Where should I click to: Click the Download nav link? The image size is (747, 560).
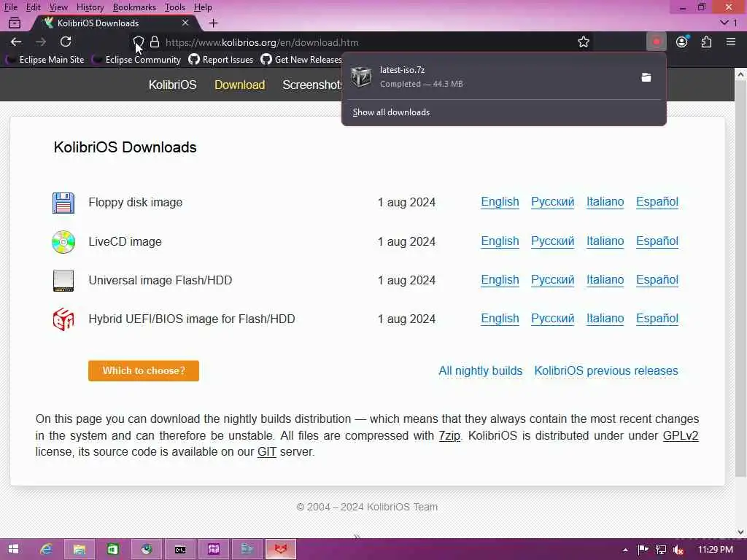point(239,85)
